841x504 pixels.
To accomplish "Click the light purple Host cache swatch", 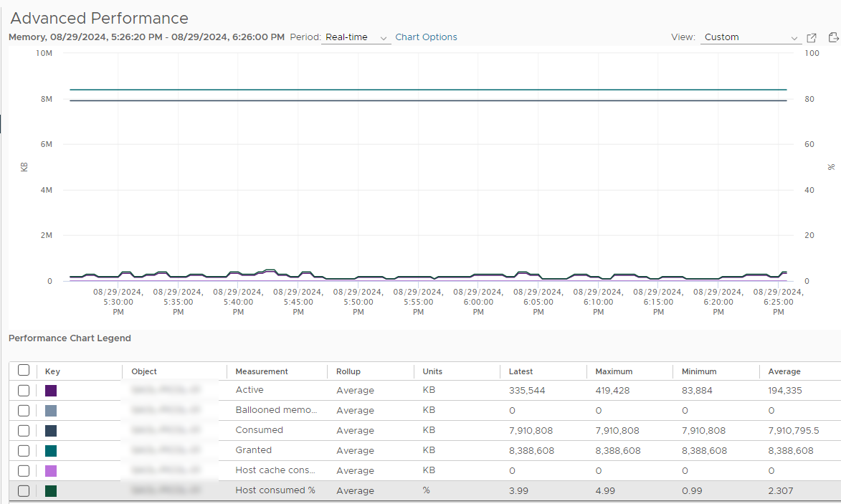I will [x=51, y=471].
